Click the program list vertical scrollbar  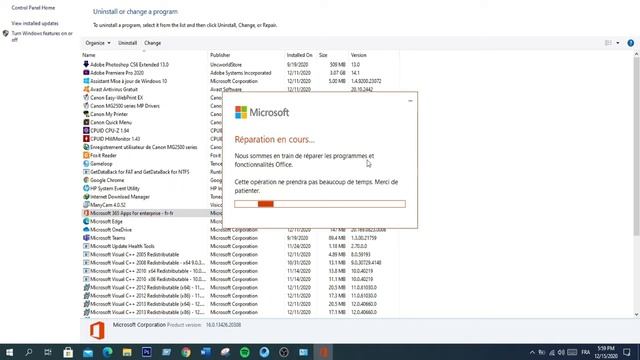(636, 146)
